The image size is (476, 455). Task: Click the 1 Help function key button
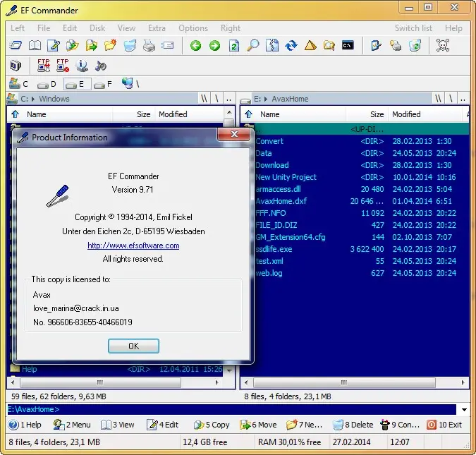[x=25, y=425]
